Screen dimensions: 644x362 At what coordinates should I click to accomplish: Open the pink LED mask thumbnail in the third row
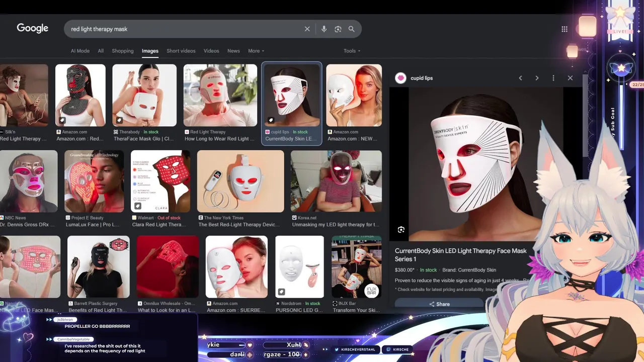click(30, 267)
